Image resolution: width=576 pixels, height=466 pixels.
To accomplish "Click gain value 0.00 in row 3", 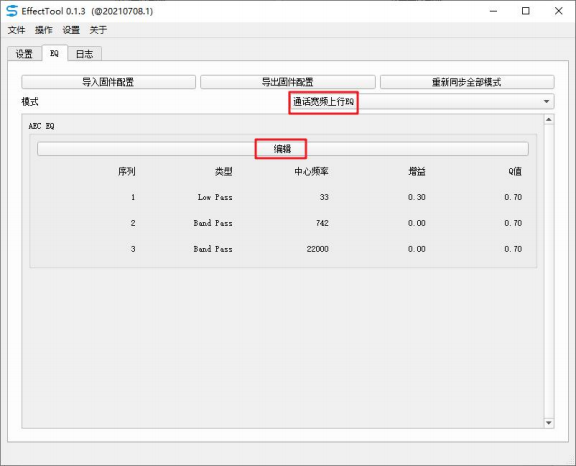I will point(417,249).
